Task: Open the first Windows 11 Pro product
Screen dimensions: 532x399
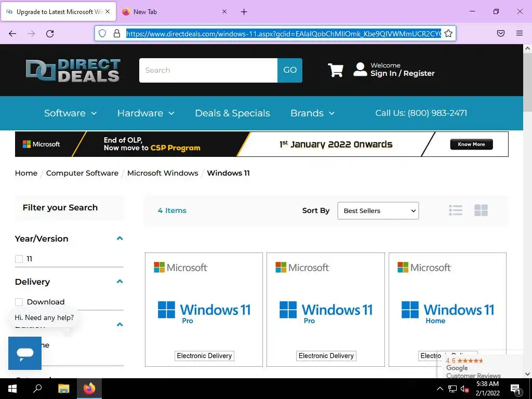Action: [204, 310]
